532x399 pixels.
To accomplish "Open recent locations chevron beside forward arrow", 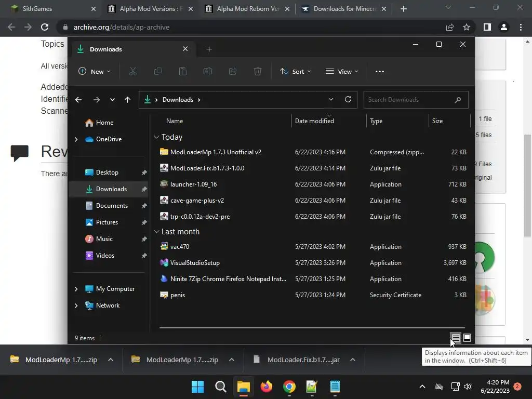I will 112,100.
